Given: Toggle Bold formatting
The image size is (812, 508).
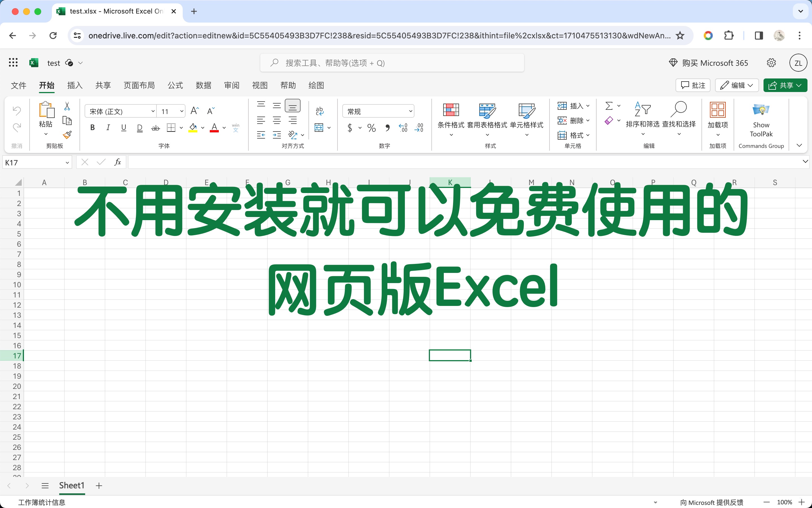Looking at the screenshot, I should (x=92, y=127).
